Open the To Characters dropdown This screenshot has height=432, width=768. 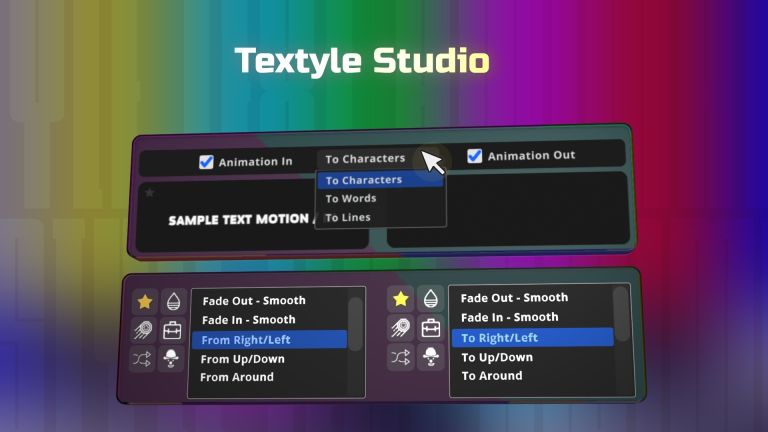click(x=374, y=159)
